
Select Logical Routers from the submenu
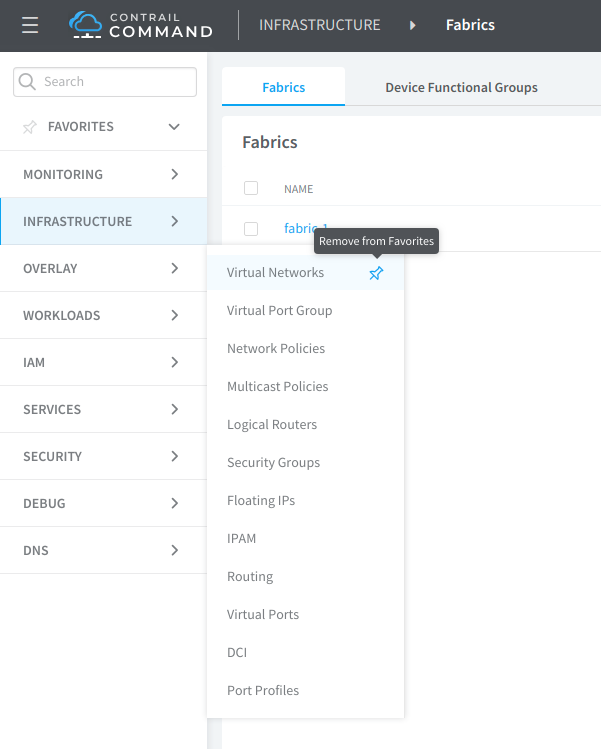(272, 424)
